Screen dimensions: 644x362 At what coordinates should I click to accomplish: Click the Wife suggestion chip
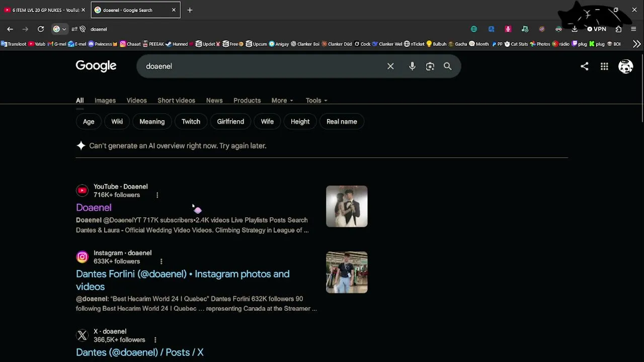pos(267,122)
